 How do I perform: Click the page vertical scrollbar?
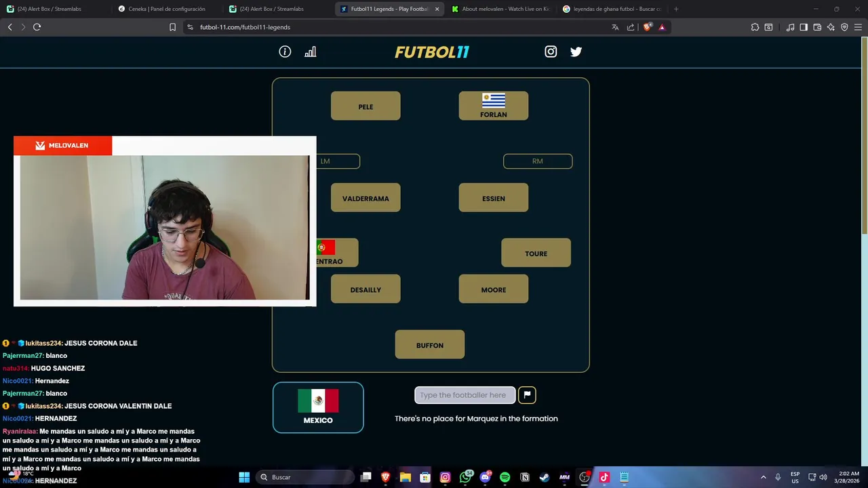[863, 136]
